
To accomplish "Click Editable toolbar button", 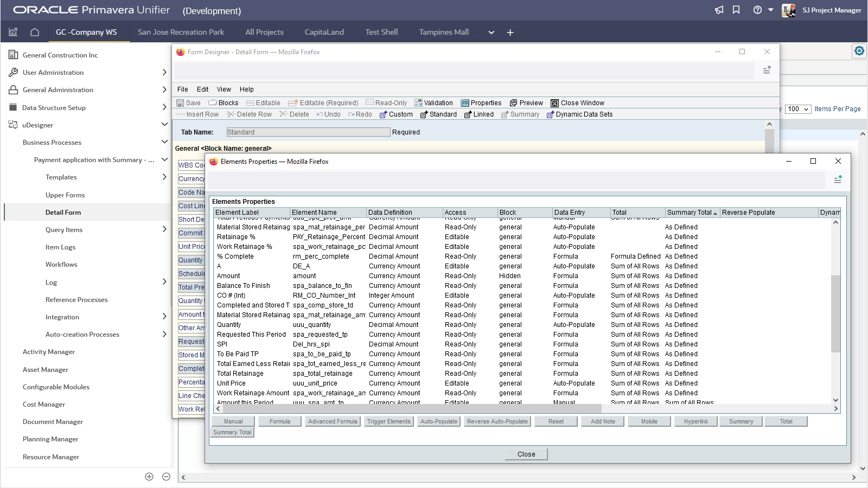I will 263,103.
